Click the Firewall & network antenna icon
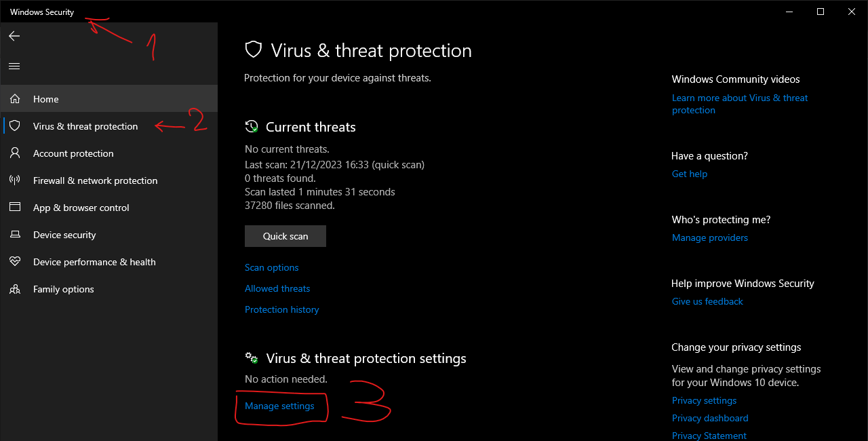The image size is (868, 441). (x=15, y=180)
